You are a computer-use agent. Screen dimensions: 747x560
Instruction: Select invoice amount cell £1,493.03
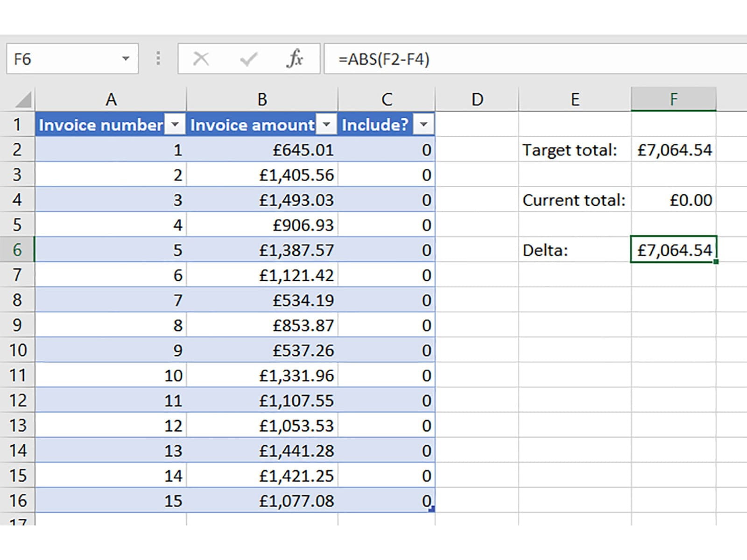[x=262, y=200]
